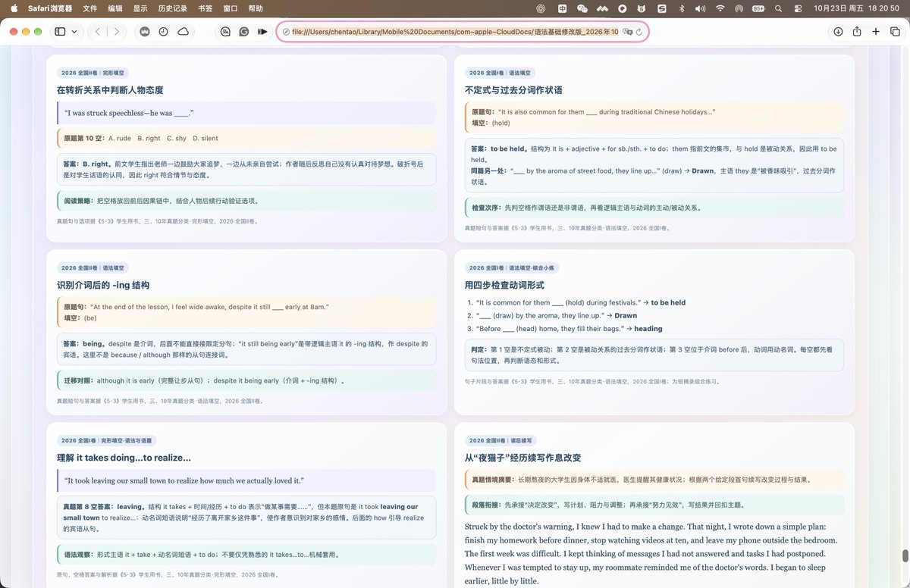Go back to the previous page
The width and height of the screenshot is (910, 588).
coord(98,32)
